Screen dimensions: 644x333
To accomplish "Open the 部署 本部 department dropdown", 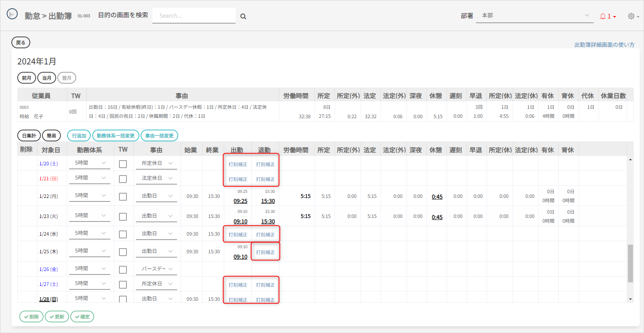I will (534, 16).
